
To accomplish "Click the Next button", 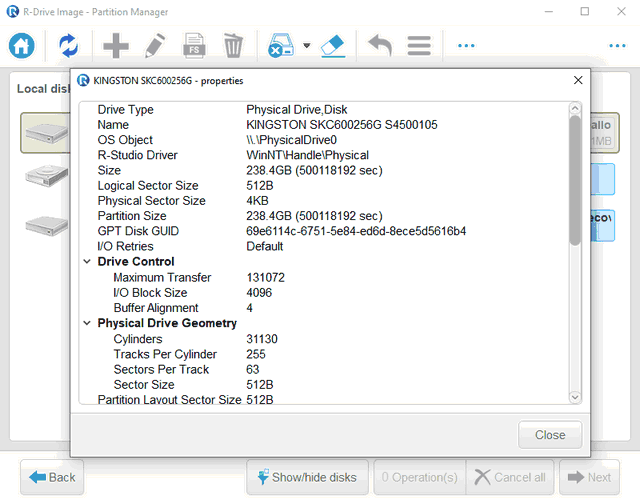I will point(589,477).
